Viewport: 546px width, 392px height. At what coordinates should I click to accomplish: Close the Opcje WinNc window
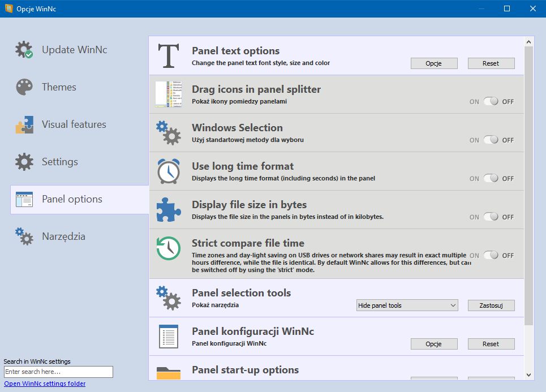(533, 8)
